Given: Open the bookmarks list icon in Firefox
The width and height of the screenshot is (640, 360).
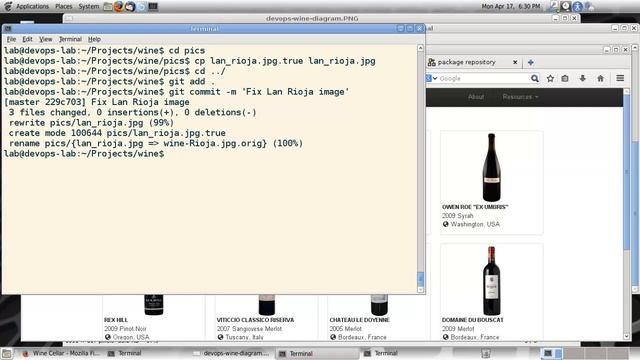Looking at the screenshot, I should (x=565, y=78).
